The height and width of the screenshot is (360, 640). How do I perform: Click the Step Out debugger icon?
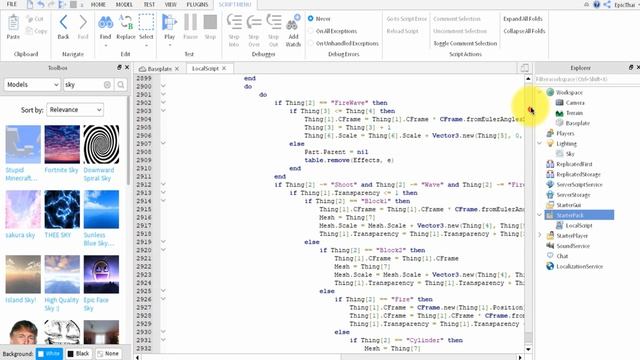pos(273,22)
